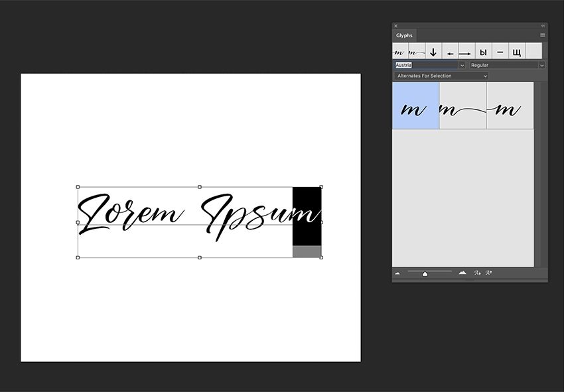The width and height of the screenshot is (564, 392).
Task: Click the bottom-center text box handle
Action: [200, 257]
